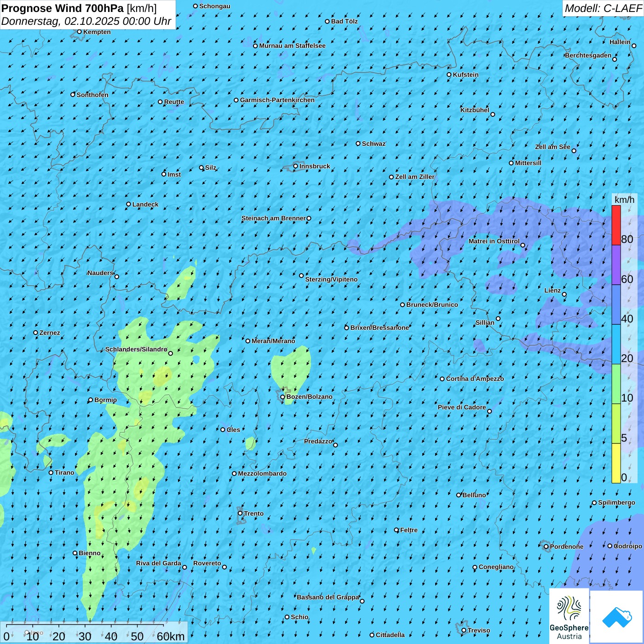The width and height of the screenshot is (644, 644).
Task: Click the Bienno label
Action: coord(90,553)
